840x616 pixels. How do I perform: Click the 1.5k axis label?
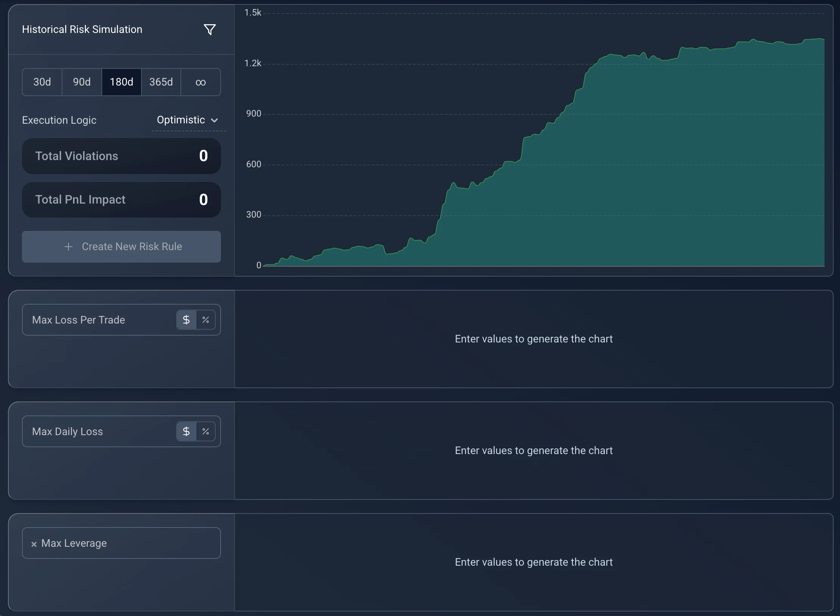coord(253,13)
